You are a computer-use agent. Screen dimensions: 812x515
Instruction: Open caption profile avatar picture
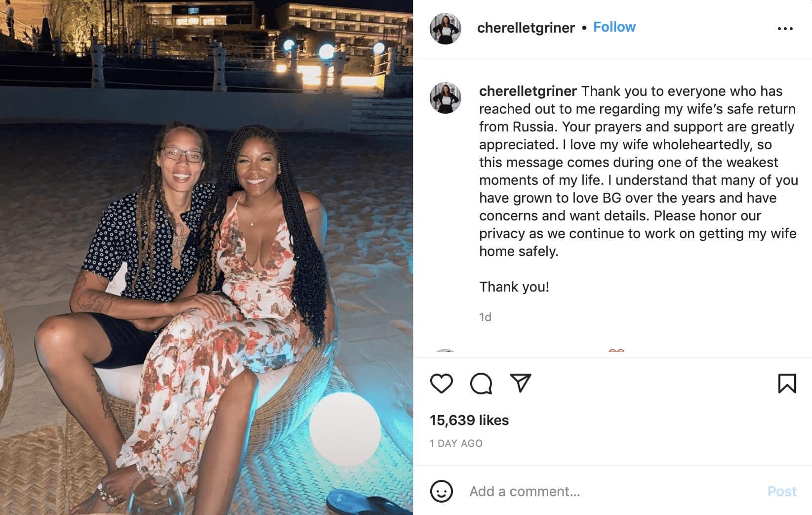[446, 98]
